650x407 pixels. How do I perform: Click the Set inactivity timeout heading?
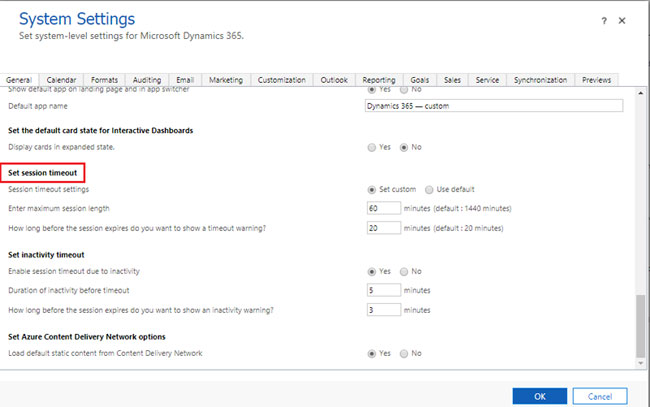[x=46, y=255]
